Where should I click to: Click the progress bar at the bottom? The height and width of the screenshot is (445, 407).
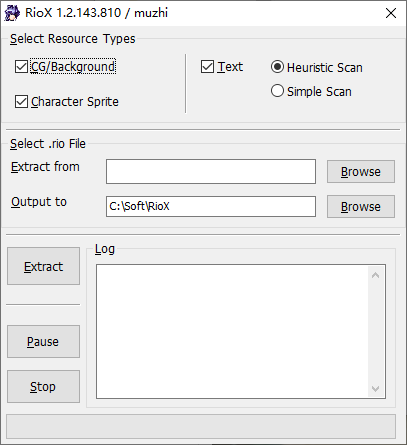coord(201,426)
